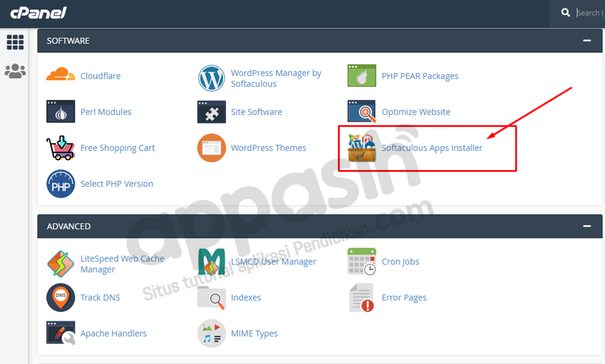Open the MIME Types link

coord(254,333)
